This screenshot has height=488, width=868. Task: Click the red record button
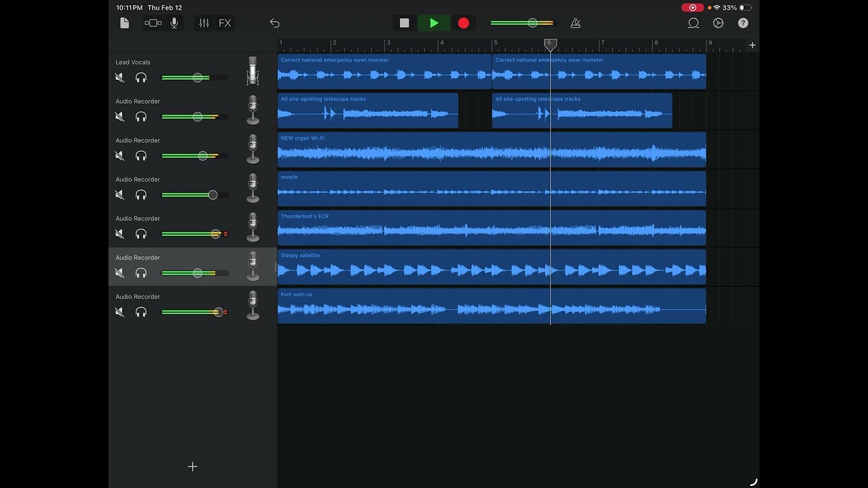coord(463,23)
